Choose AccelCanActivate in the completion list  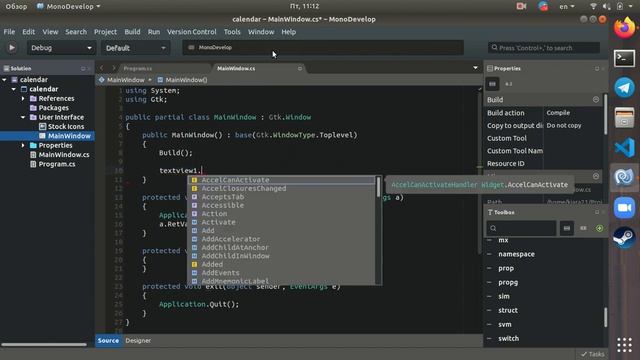pos(281,180)
